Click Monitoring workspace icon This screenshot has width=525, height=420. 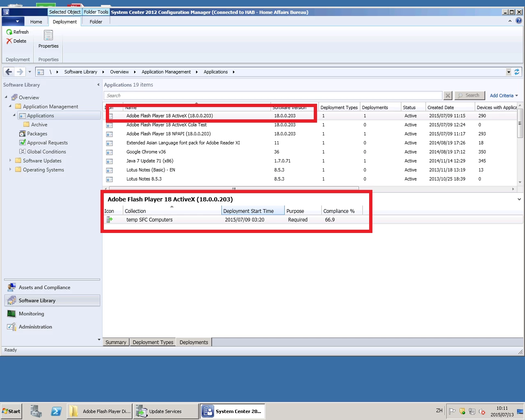click(x=11, y=314)
